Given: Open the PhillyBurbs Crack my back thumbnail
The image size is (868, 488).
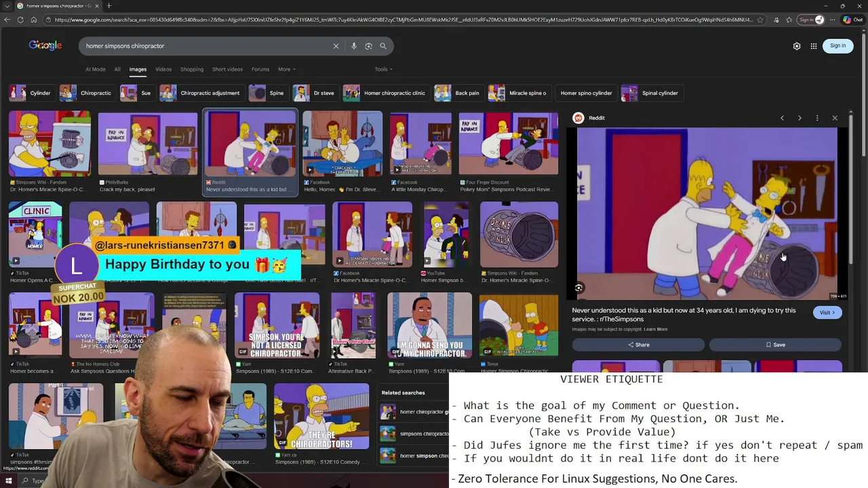Looking at the screenshot, I should coord(148,144).
